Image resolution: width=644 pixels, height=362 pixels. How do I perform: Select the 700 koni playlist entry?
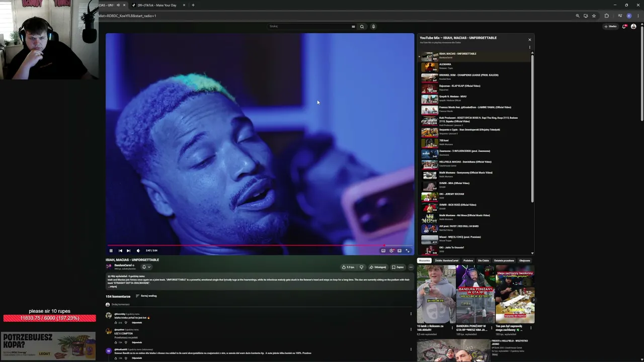(475, 142)
